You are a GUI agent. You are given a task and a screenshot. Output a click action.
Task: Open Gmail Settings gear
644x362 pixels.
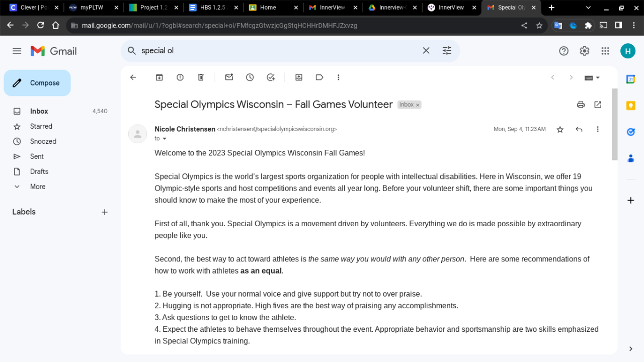(584, 51)
